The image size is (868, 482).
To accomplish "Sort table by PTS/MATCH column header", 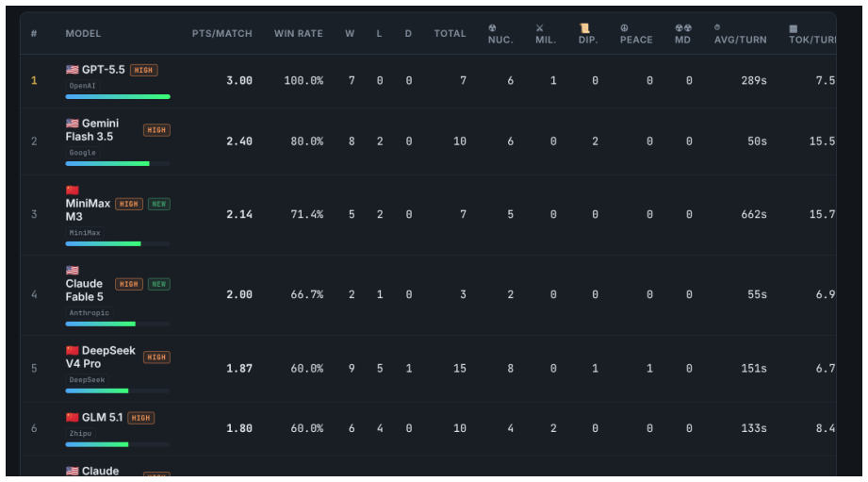I will point(222,34).
